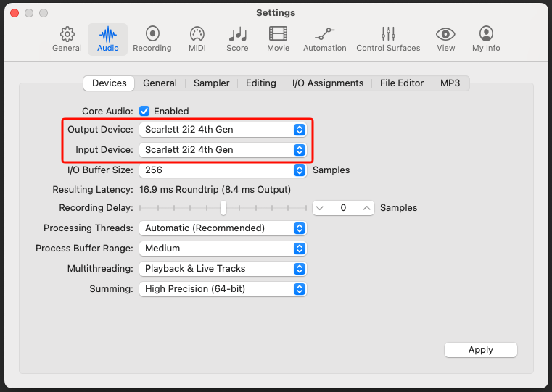Image resolution: width=552 pixels, height=392 pixels.
Task: Open Processing Threads dropdown
Action: pyautogui.click(x=223, y=228)
